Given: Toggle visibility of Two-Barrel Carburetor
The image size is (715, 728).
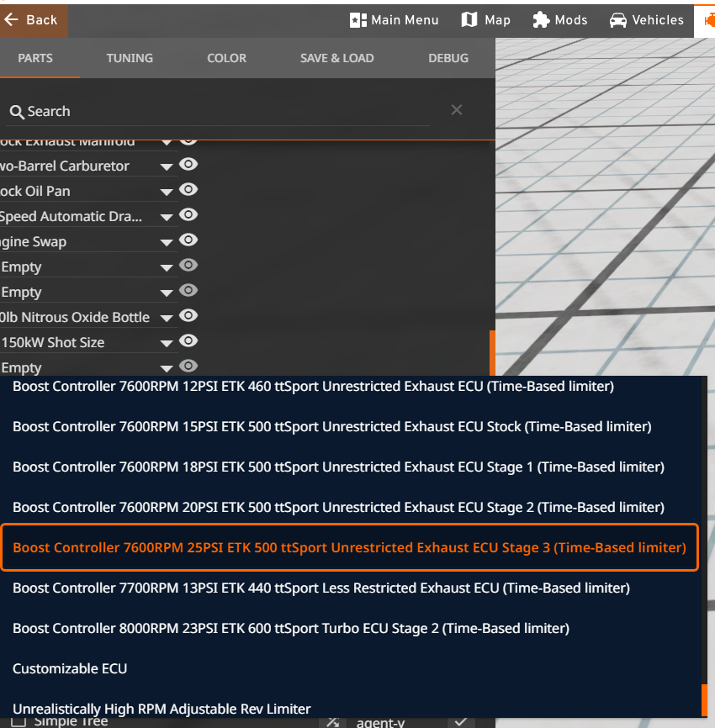Looking at the screenshot, I should click(188, 165).
